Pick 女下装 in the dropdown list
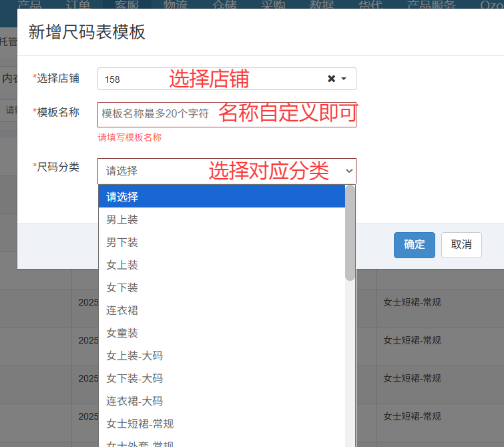The height and width of the screenshot is (447, 504). pyautogui.click(x=222, y=288)
